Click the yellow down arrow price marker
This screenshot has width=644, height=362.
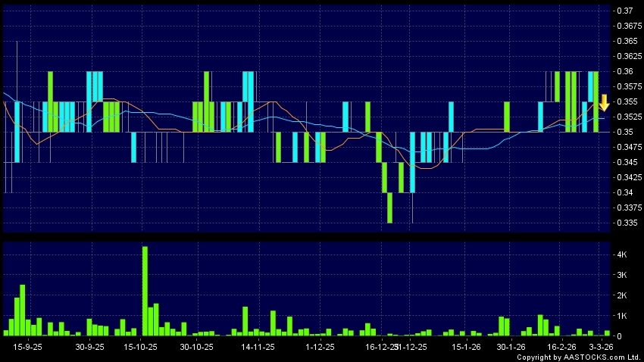[604, 103]
